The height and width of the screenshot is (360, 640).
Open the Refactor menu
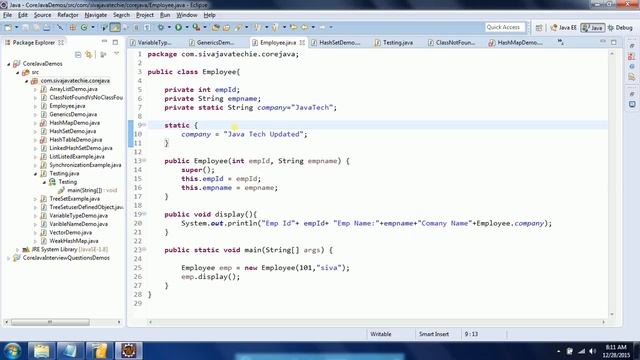[68, 15]
